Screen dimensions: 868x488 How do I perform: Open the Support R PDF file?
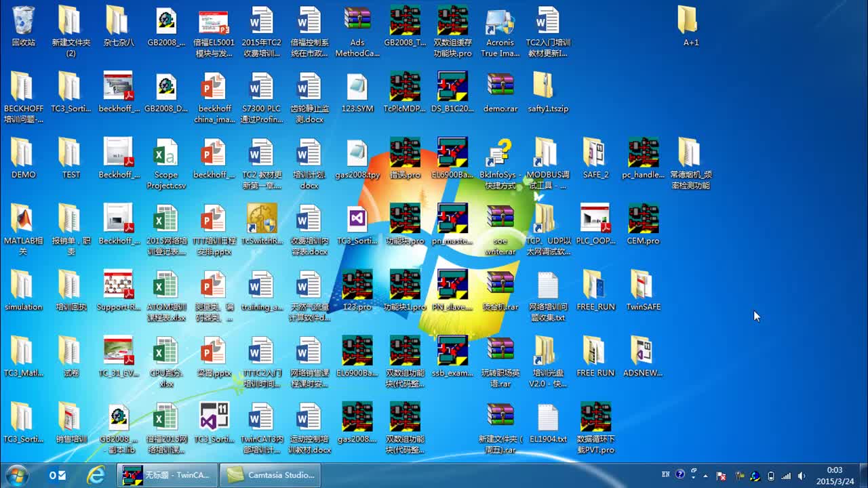[119, 291]
